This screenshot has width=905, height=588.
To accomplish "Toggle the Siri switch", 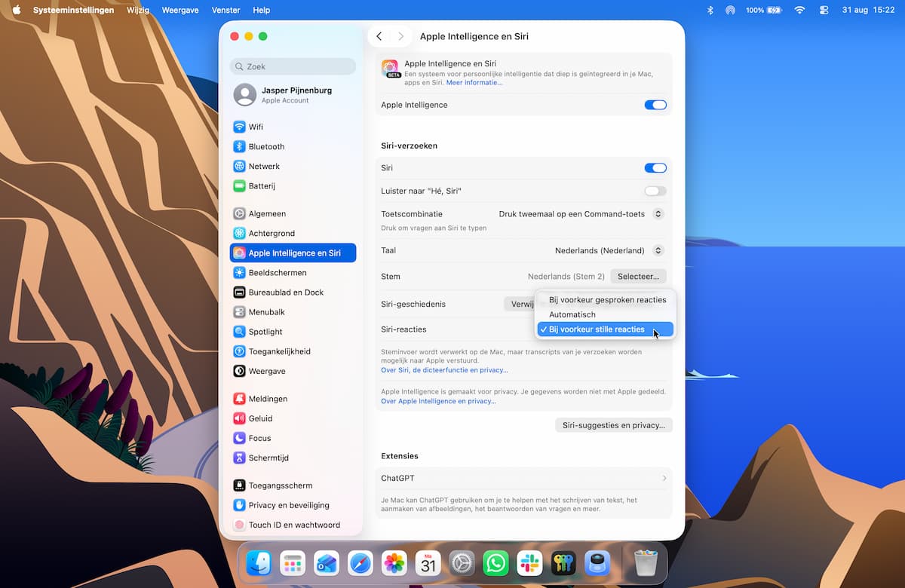I will [x=655, y=168].
